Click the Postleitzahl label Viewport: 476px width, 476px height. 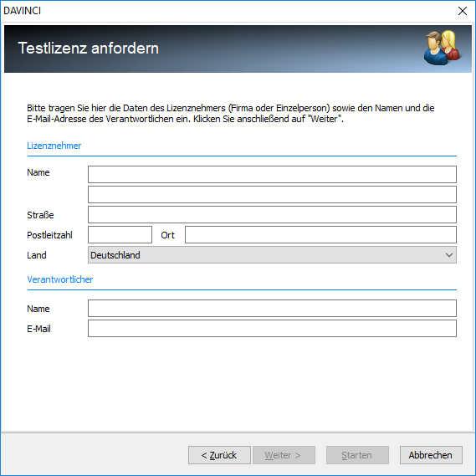click(x=49, y=235)
